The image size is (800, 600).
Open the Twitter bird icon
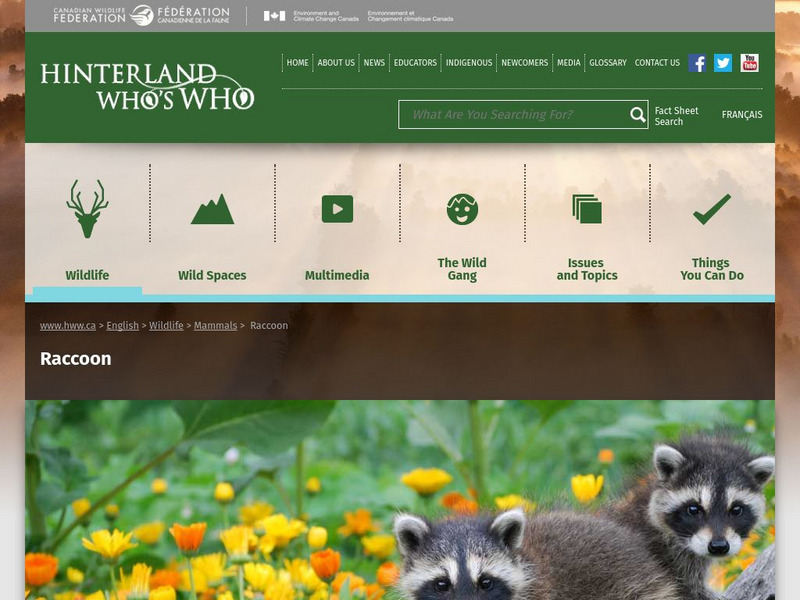point(723,63)
